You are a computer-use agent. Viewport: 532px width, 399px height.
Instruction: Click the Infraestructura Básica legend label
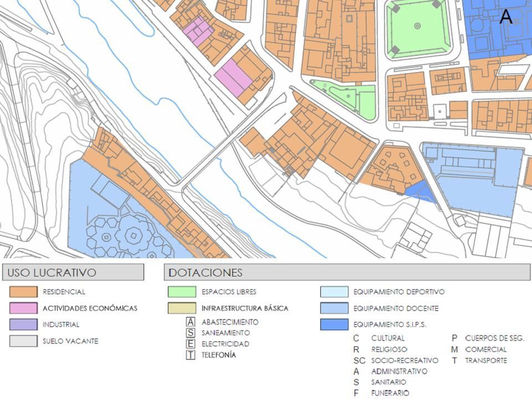click(244, 308)
